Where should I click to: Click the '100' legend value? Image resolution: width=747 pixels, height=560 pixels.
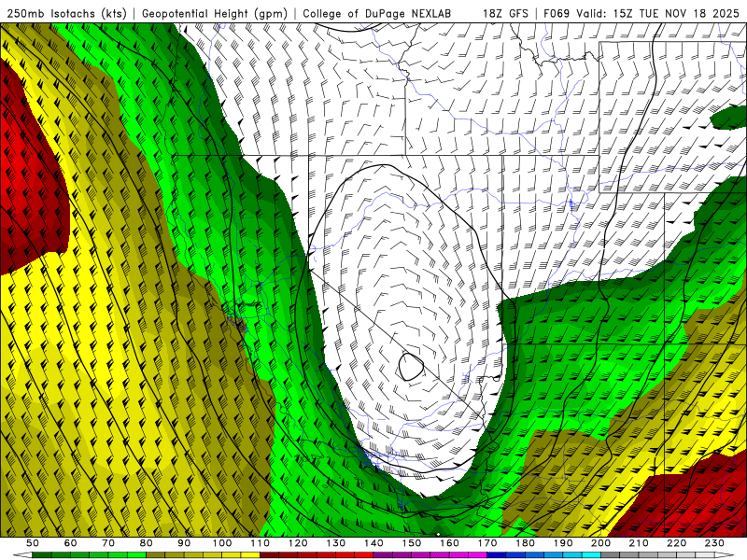[222, 543]
